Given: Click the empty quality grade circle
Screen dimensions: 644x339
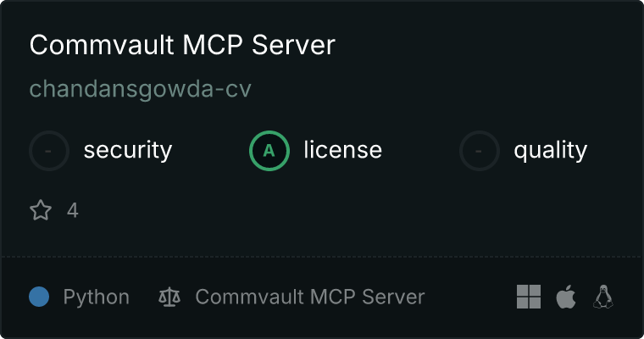Looking at the screenshot, I should point(480,151).
